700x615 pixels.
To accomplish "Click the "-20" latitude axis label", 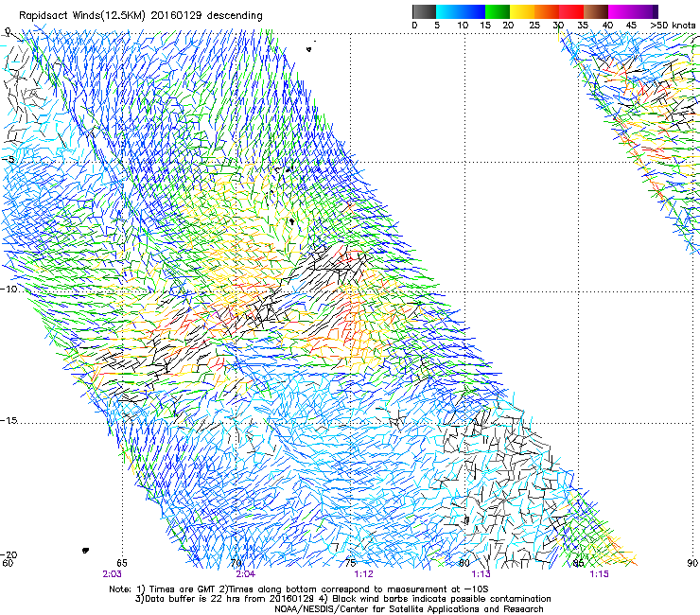I will 9,554.
